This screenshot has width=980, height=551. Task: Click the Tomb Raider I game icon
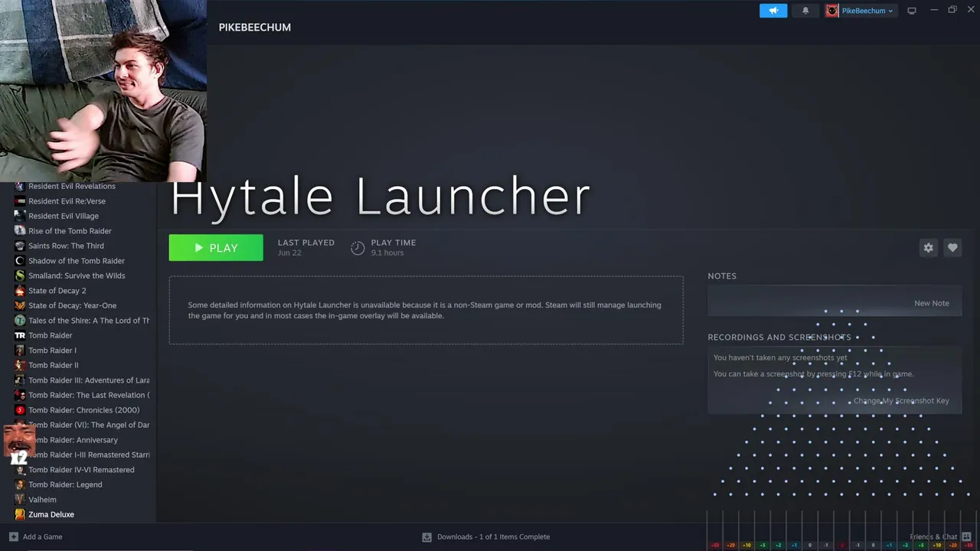20,350
